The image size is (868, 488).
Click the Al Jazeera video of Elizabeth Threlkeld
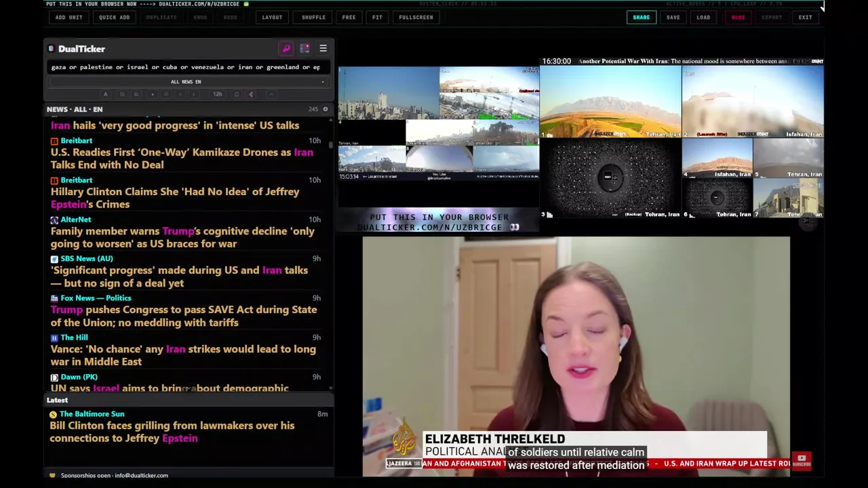coord(576,357)
